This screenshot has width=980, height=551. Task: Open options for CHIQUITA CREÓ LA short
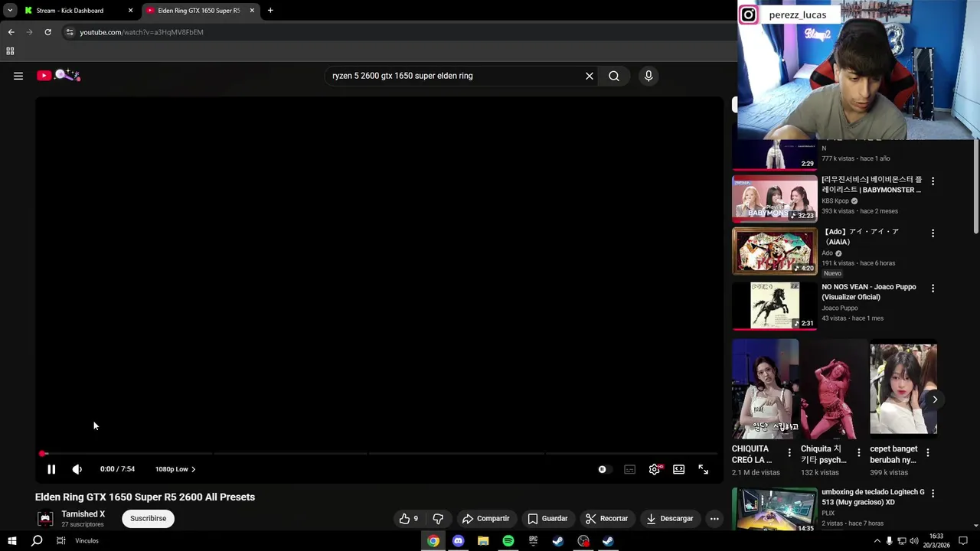pos(789,453)
